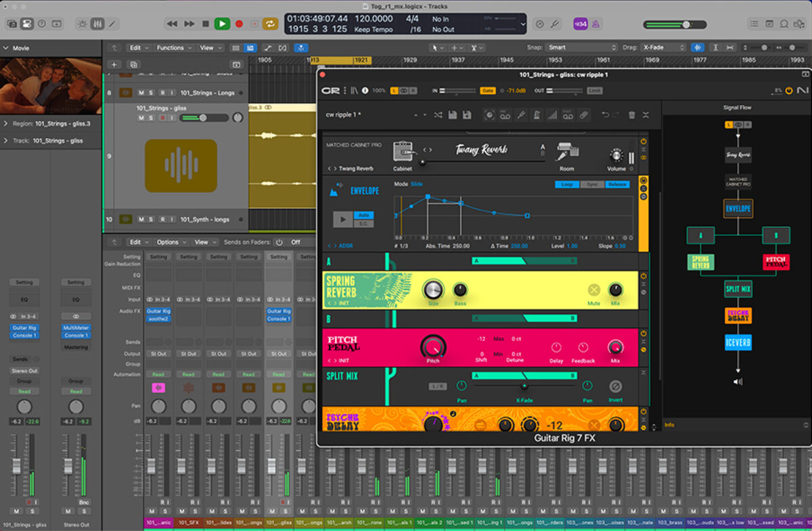
Task: Toggle the yellow Cycle loop button
Action: (x=271, y=24)
